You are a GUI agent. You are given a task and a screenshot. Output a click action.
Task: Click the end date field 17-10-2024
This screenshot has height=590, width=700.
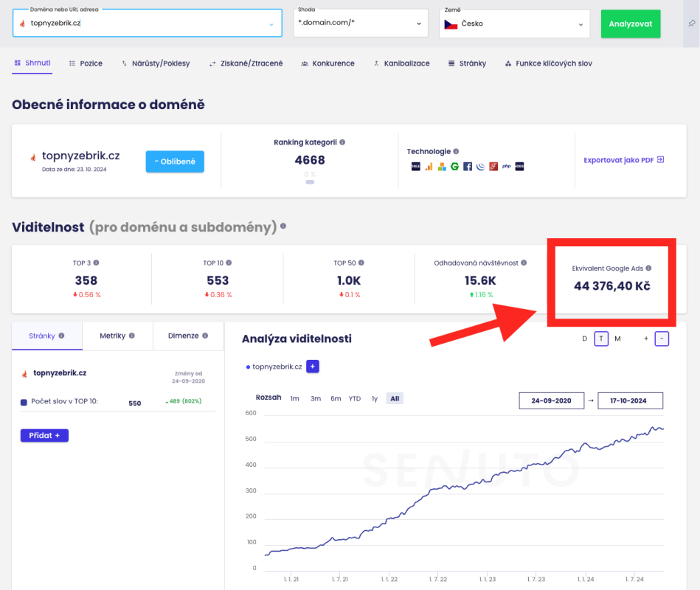click(630, 400)
